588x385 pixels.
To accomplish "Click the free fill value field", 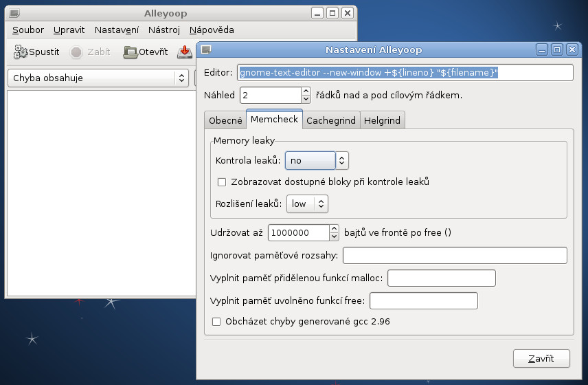I will click(424, 301).
